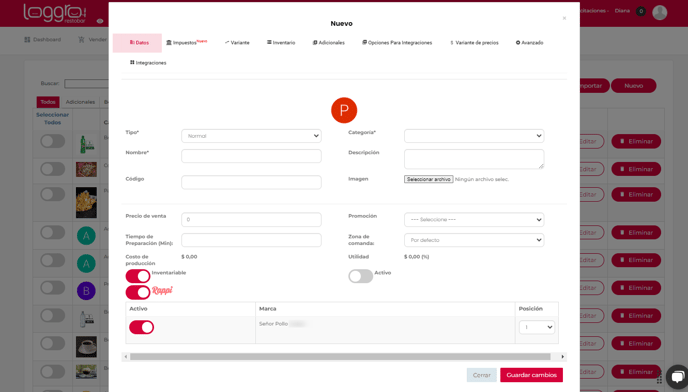Click the eye icon beside the logo

(100, 21)
